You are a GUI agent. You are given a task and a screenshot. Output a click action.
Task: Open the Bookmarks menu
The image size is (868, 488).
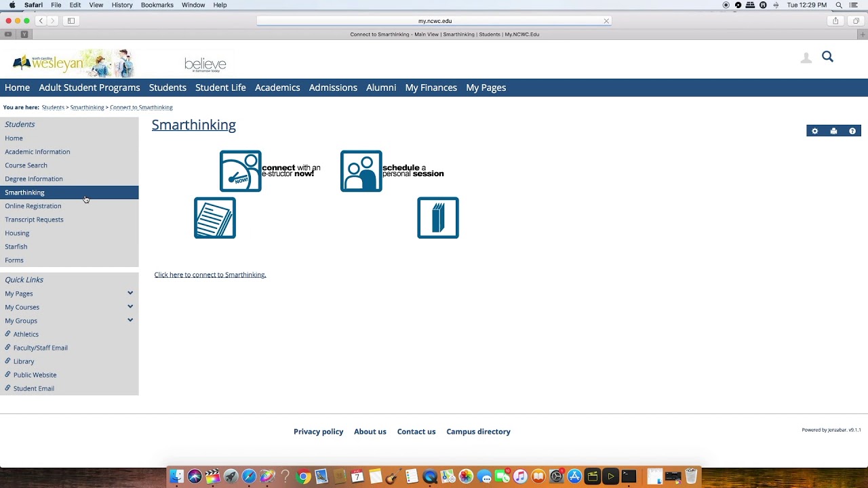[157, 5]
